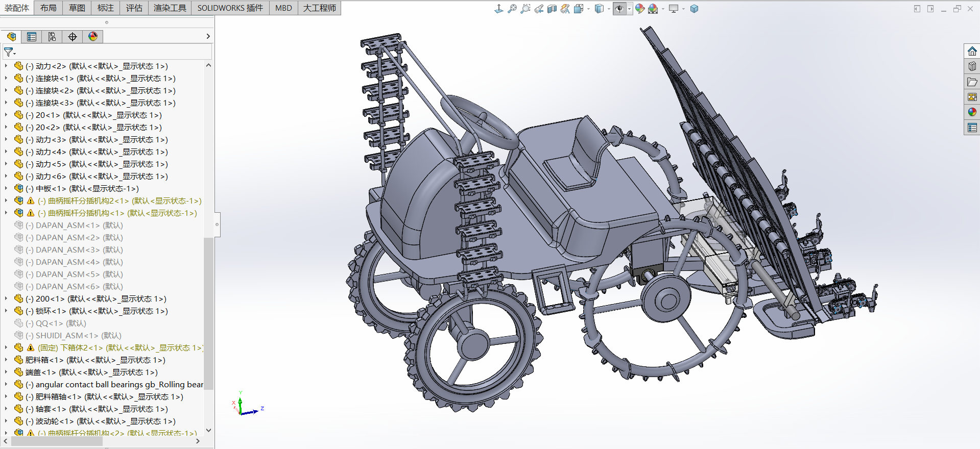Open Dynamic Annotation Views icon
Screen dimensions: 980x449
pyautogui.click(x=565, y=9)
